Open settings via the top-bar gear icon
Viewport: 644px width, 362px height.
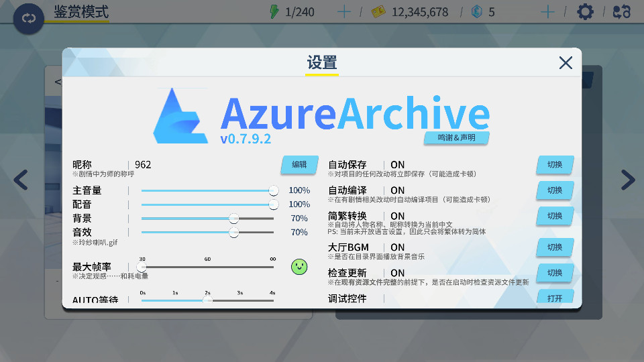point(585,12)
